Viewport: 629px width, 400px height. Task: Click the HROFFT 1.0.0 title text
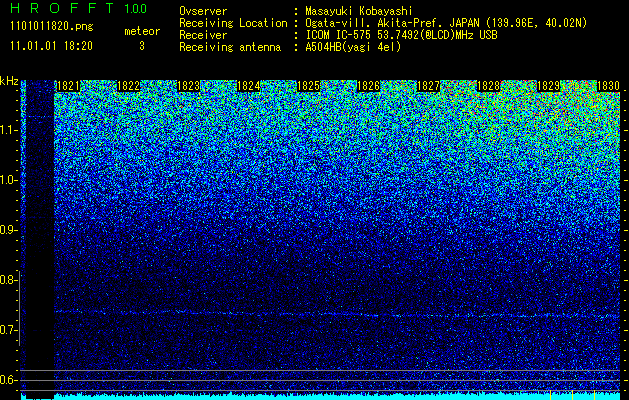pyautogui.click(x=79, y=8)
